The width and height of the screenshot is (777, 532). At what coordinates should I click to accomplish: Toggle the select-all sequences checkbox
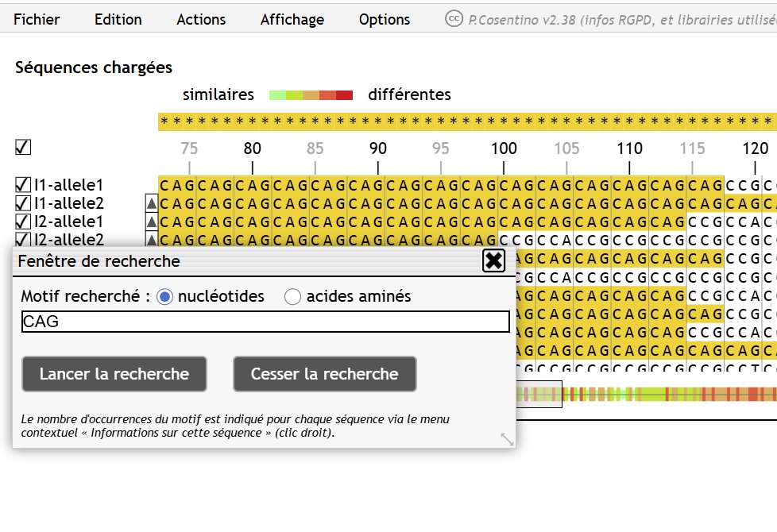(23, 147)
